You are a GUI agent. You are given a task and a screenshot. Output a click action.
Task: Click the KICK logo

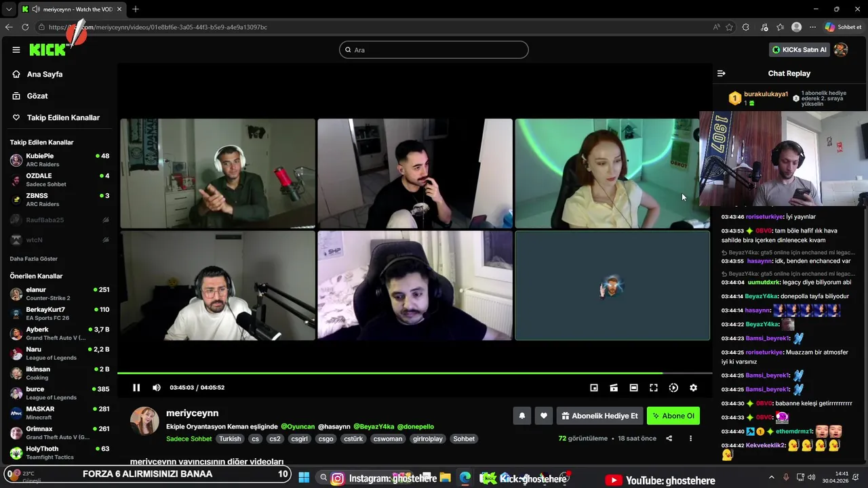(47, 49)
